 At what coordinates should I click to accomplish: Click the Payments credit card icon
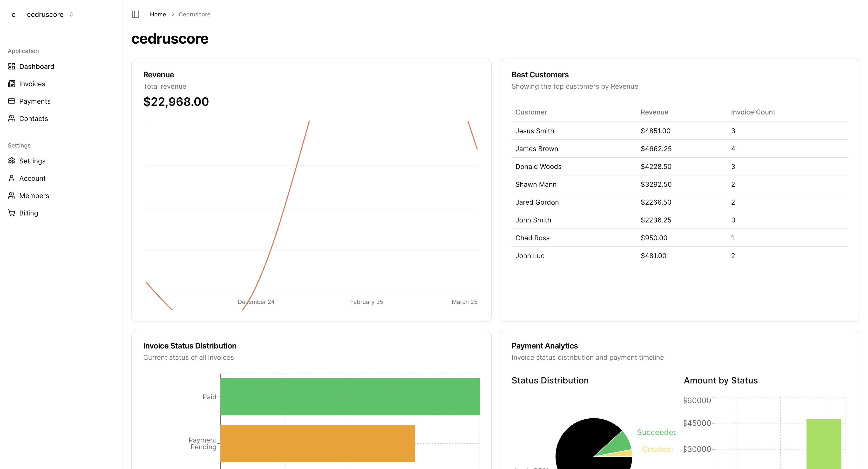tap(12, 101)
